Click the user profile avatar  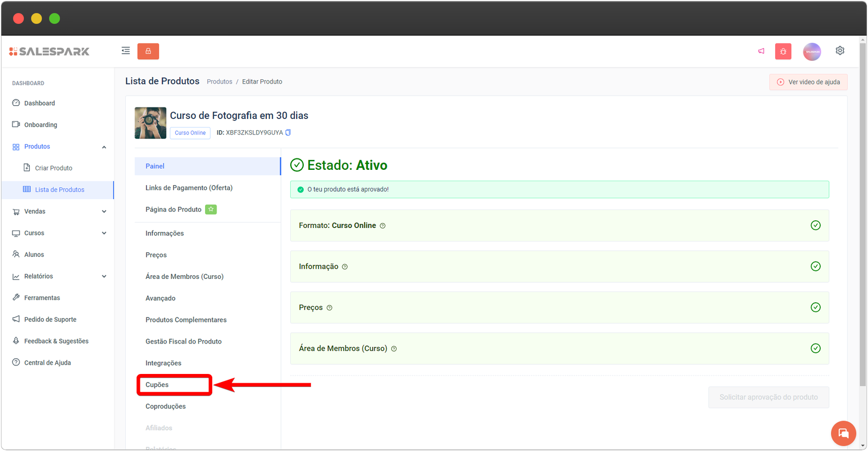(812, 52)
